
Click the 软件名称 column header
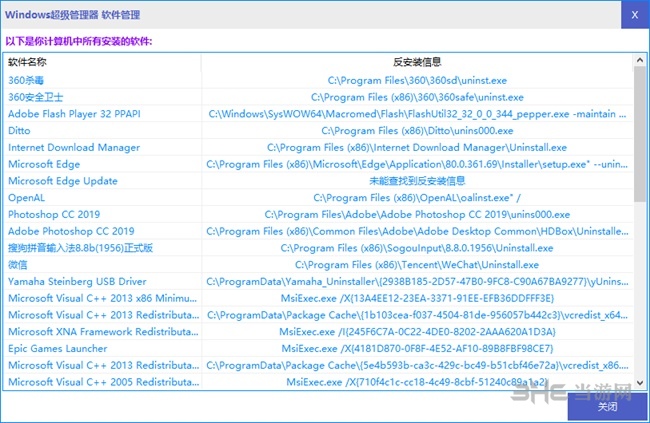pos(27,62)
